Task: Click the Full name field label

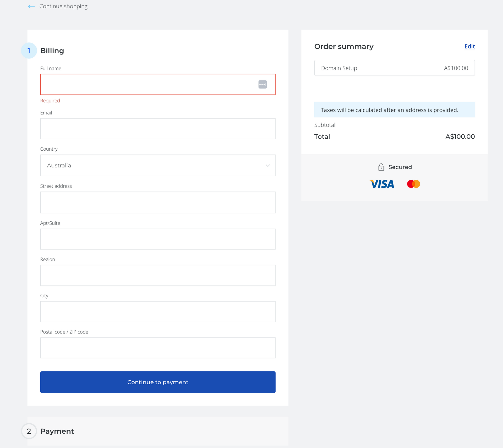Action: 51,68
